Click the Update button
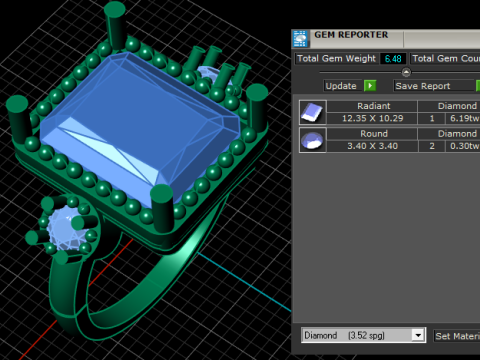Image resolution: width=480 pixels, height=360 pixels. point(343,86)
